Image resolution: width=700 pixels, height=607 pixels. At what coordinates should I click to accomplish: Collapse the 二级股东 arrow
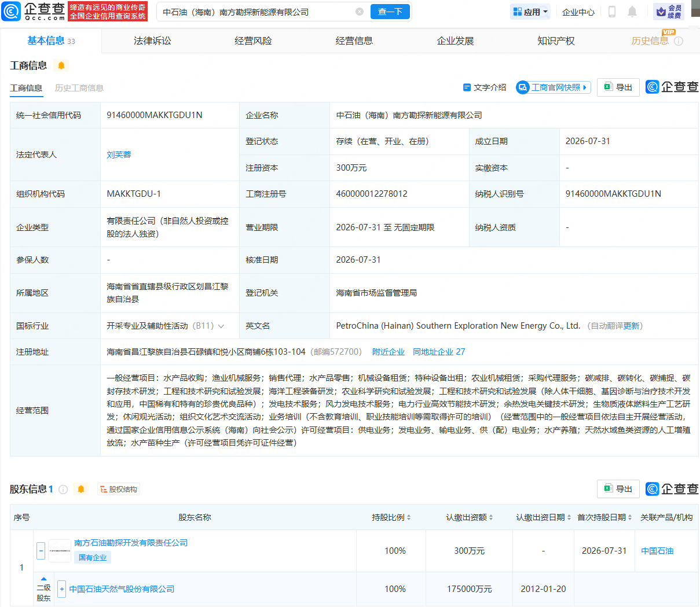pyautogui.click(x=43, y=579)
